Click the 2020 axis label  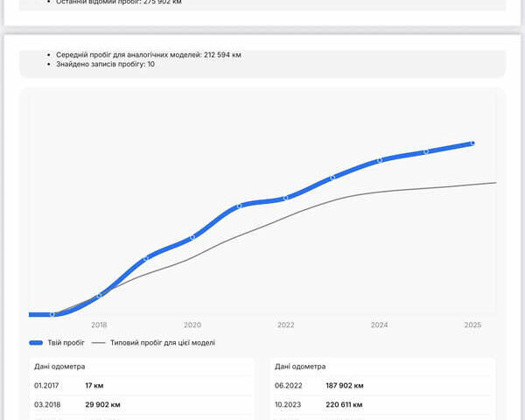coord(192,325)
